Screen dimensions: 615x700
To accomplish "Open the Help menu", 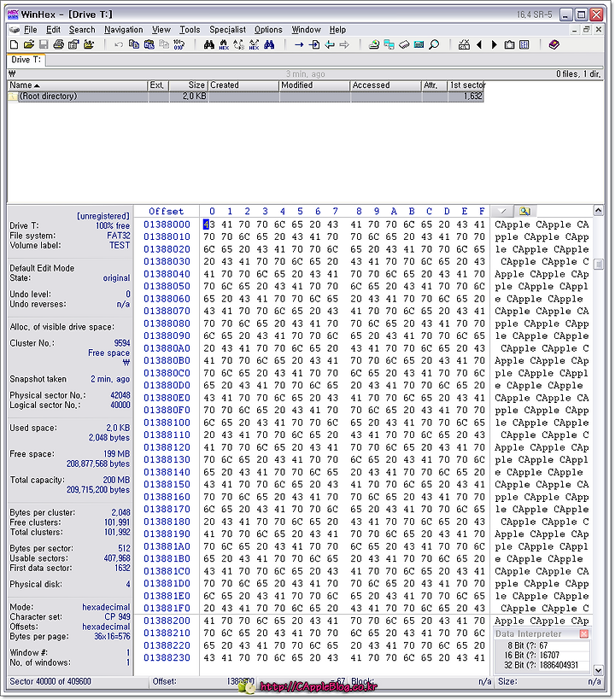I will 337,30.
